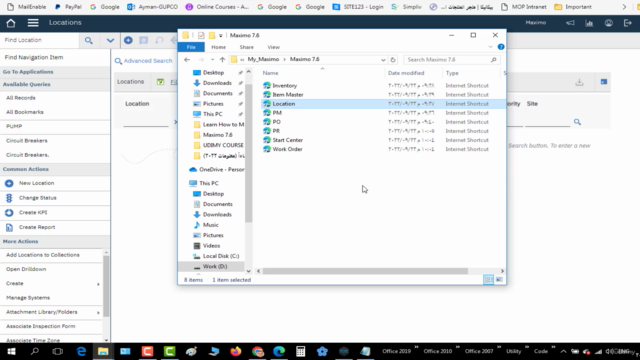Open Windows Start menu
Screen dimensions: 640x360
click(11, 351)
